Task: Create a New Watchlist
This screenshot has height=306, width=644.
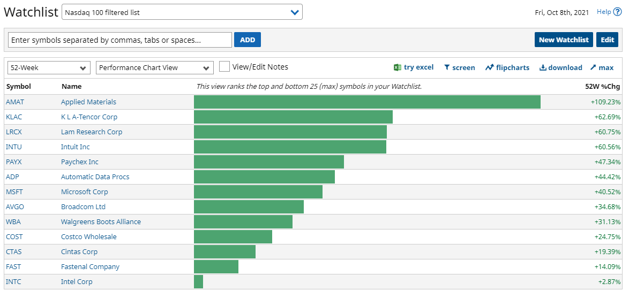Action: click(564, 40)
